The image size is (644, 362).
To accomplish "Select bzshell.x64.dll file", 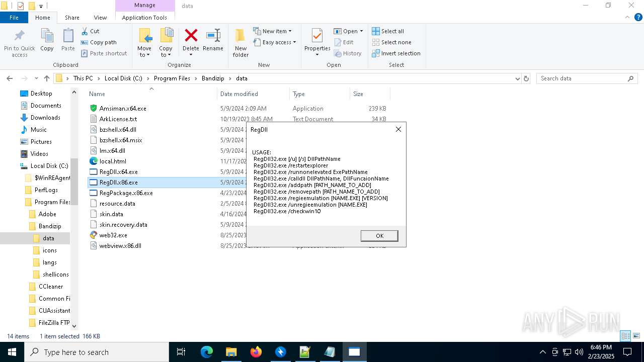I will point(118,130).
